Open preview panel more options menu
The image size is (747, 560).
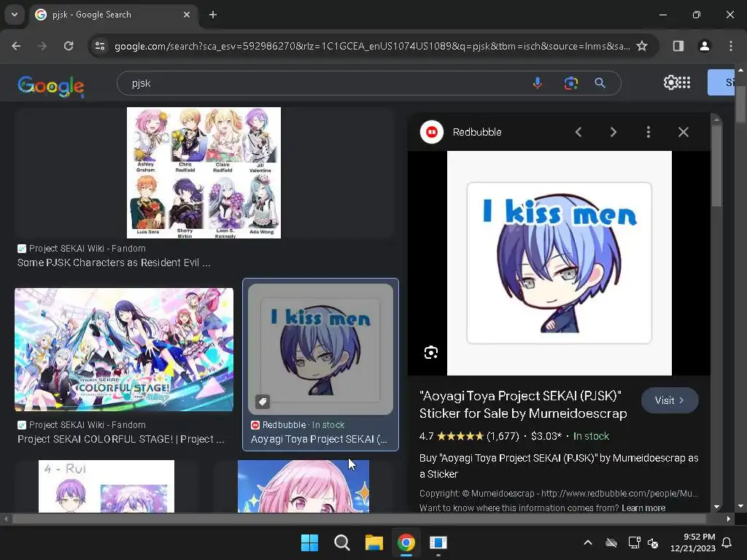[649, 132]
